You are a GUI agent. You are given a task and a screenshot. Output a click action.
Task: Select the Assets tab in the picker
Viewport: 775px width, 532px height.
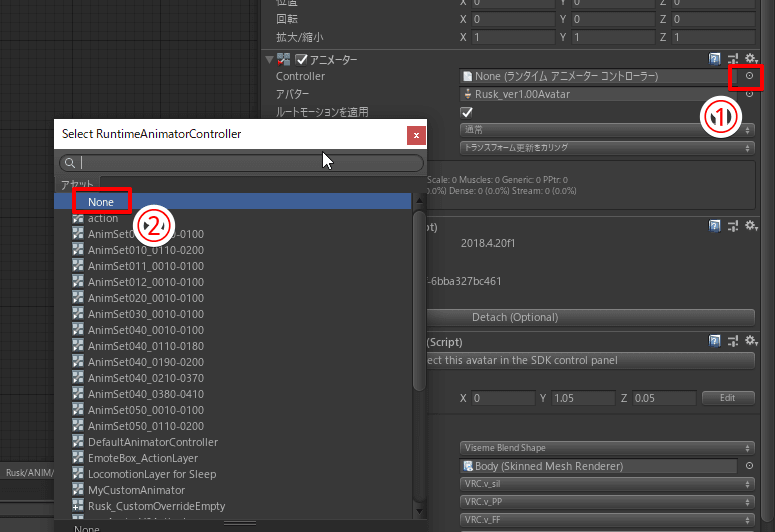[77, 185]
